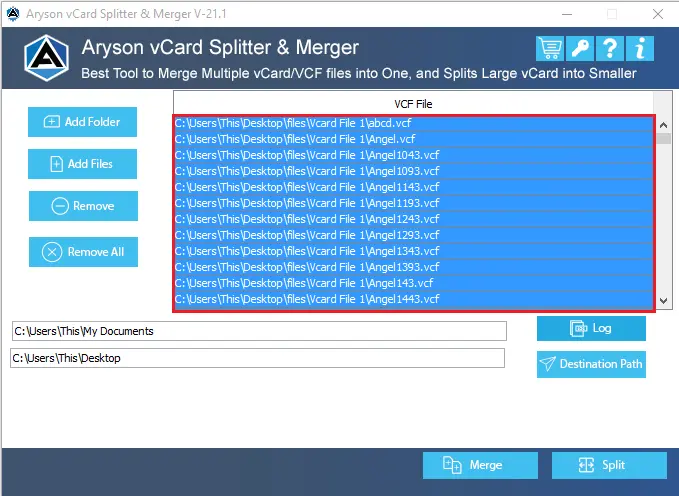Screen dimensions: 679x496
Task: Open help via question mark icon
Action: [610, 49]
